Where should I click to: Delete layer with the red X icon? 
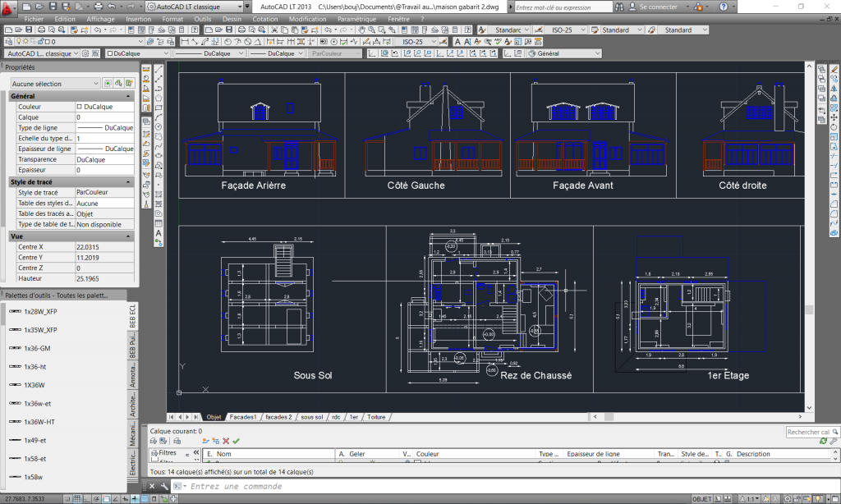(226, 441)
